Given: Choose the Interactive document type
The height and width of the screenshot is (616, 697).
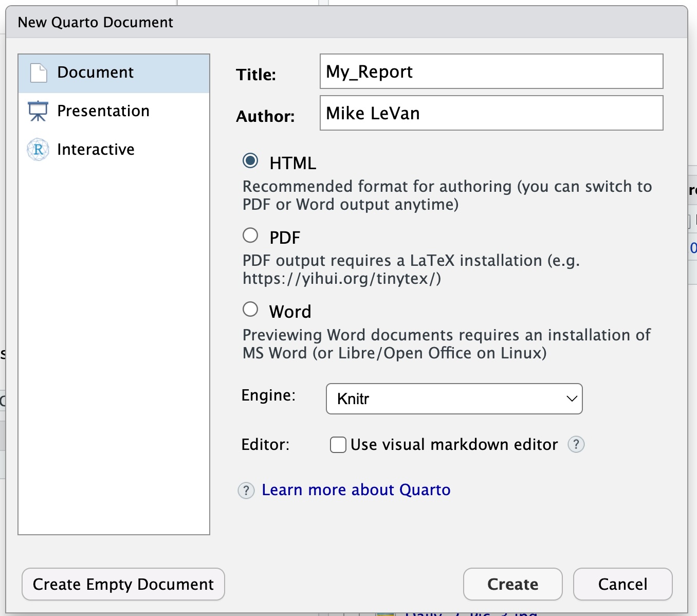Looking at the screenshot, I should (96, 150).
